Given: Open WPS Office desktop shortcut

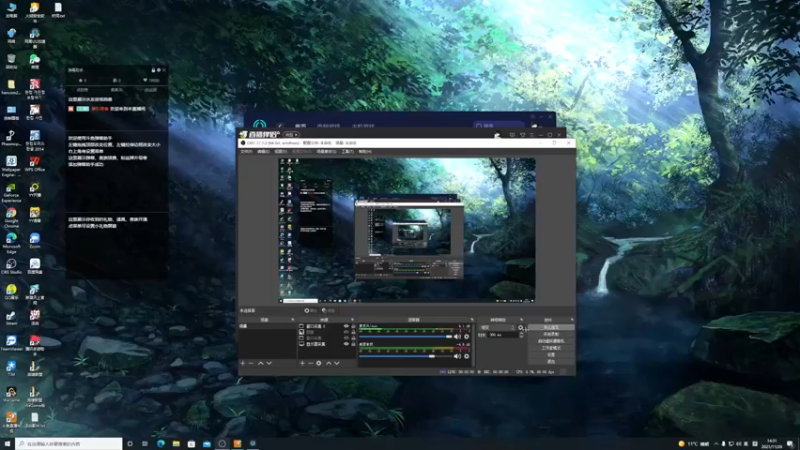Looking at the screenshot, I should click(35, 164).
